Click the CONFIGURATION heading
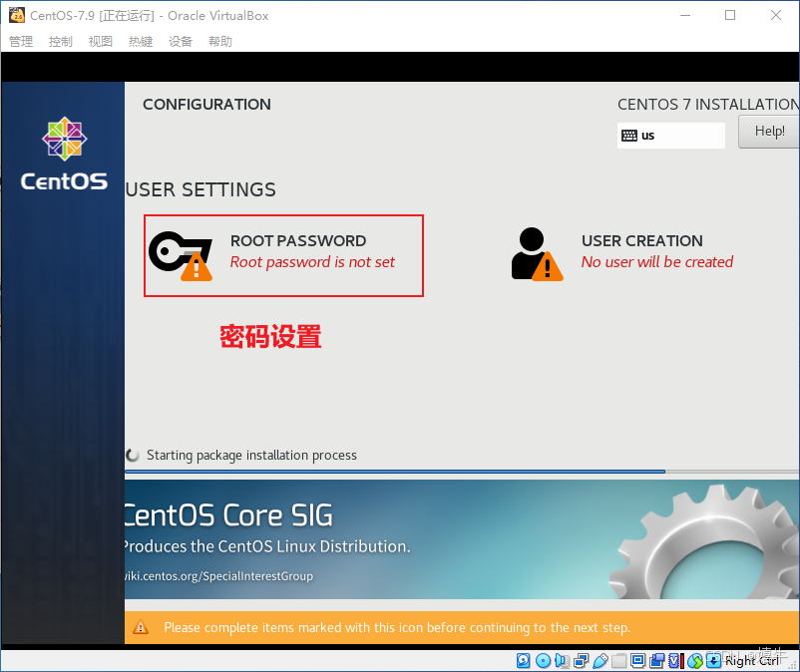The image size is (800, 672). pyautogui.click(x=206, y=104)
